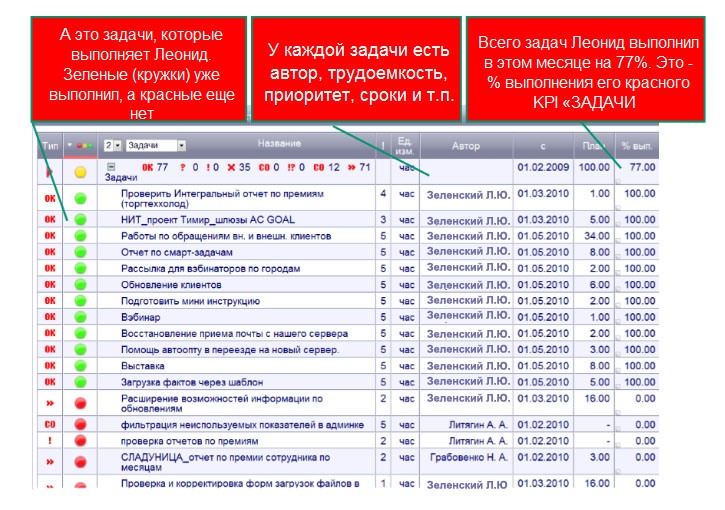This screenshot has height=510, width=725.
Task: Click the green circle for Проверить Интегральный отчет
Action: click(x=80, y=198)
